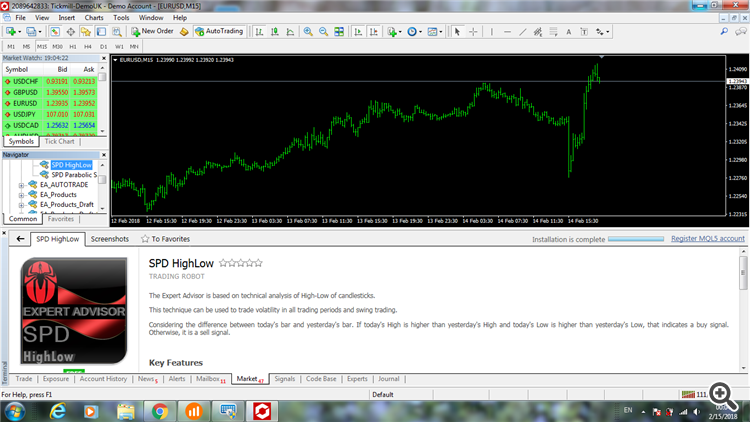Switch chart to bar chart icon
This screenshot has width=750, height=422.
(259, 32)
